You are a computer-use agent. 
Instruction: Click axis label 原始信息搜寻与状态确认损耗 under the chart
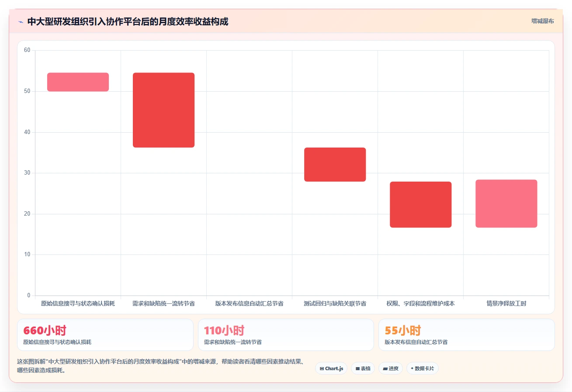click(78, 303)
